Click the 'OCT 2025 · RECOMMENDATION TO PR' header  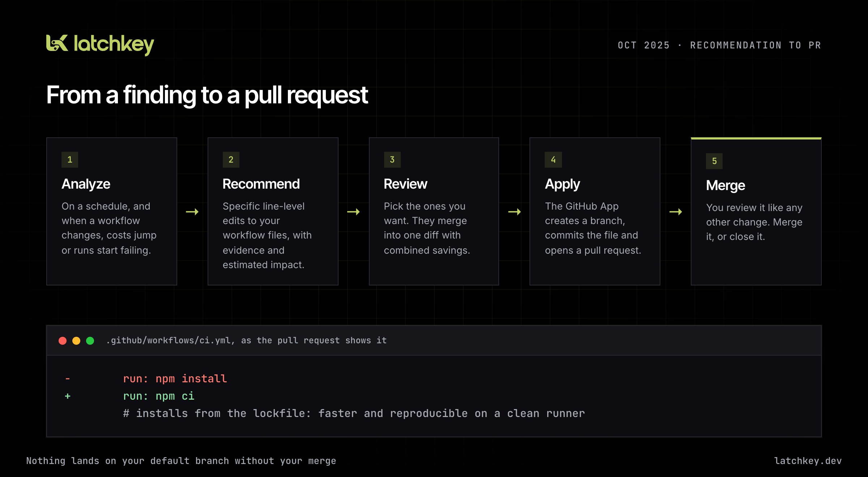pos(719,45)
